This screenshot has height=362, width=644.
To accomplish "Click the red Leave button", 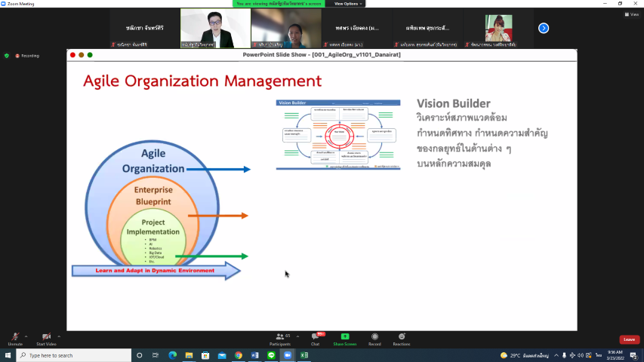I will click(x=629, y=339).
